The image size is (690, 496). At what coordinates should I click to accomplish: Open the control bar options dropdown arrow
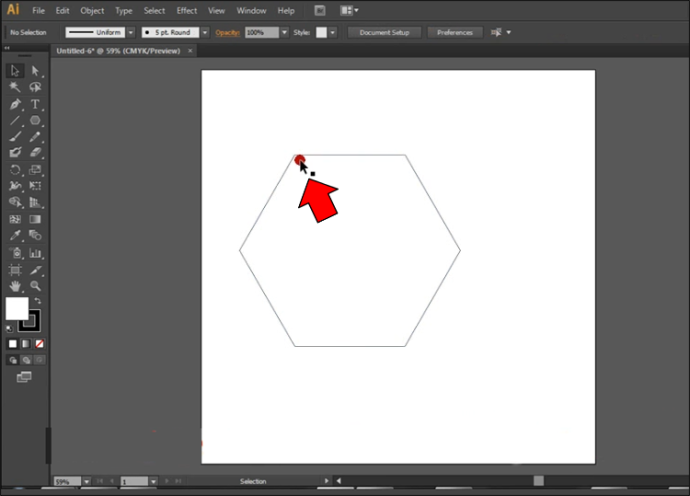coord(509,33)
